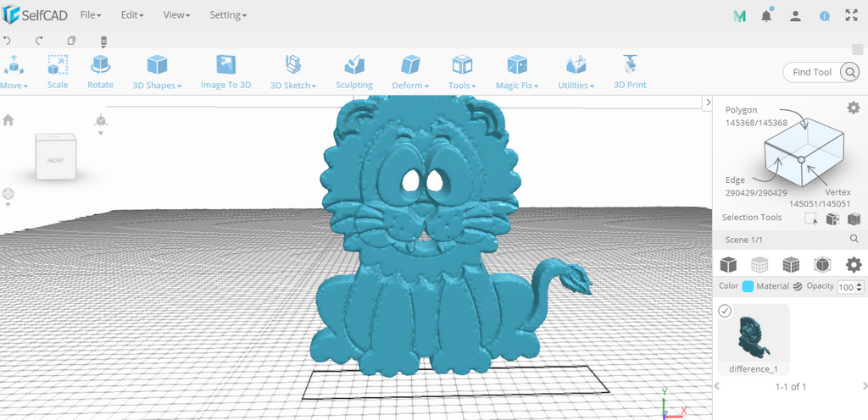Open the Color swatch picker
This screenshot has width=868, height=420.
[x=748, y=286]
